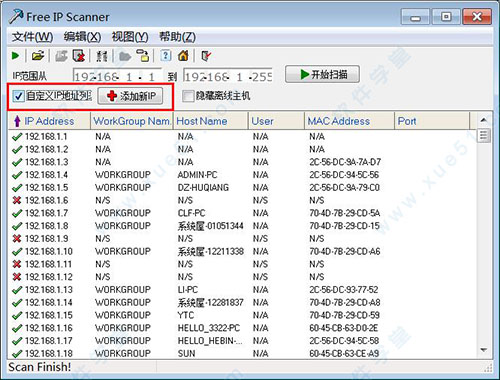Click the scrollbar down arrow
This screenshot has width=500, height=380.
click(x=484, y=350)
